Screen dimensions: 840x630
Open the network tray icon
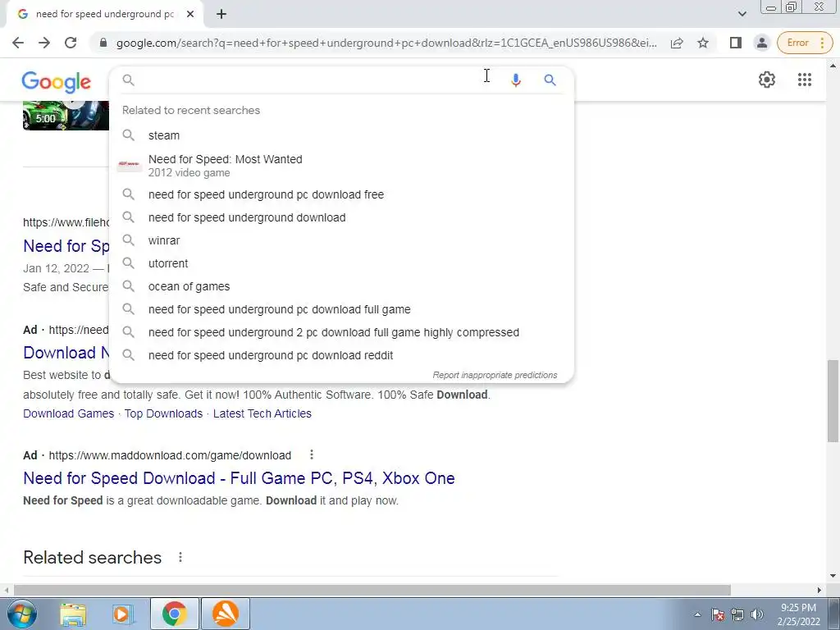pyautogui.click(x=737, y=614)
